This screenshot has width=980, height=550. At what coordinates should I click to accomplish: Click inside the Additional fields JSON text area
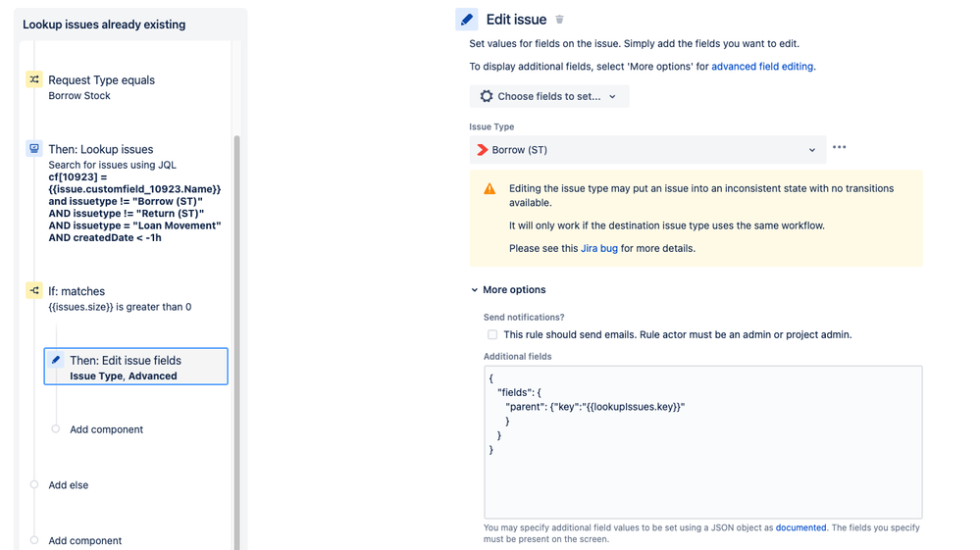click(x=702, y=442)
